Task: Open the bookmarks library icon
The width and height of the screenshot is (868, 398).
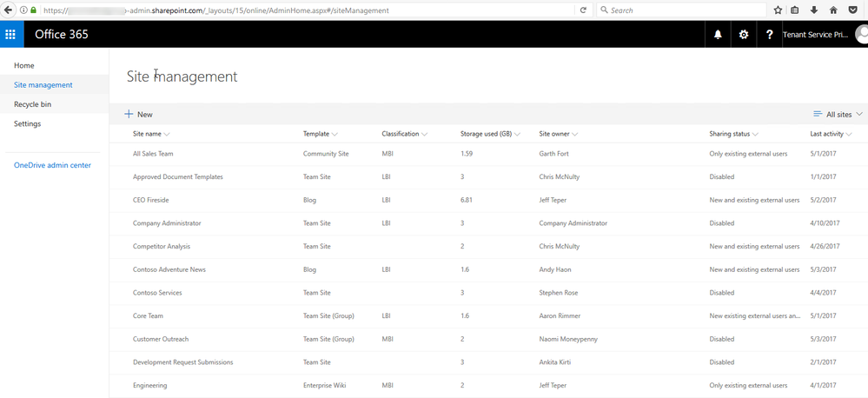Action: (795, 10)
